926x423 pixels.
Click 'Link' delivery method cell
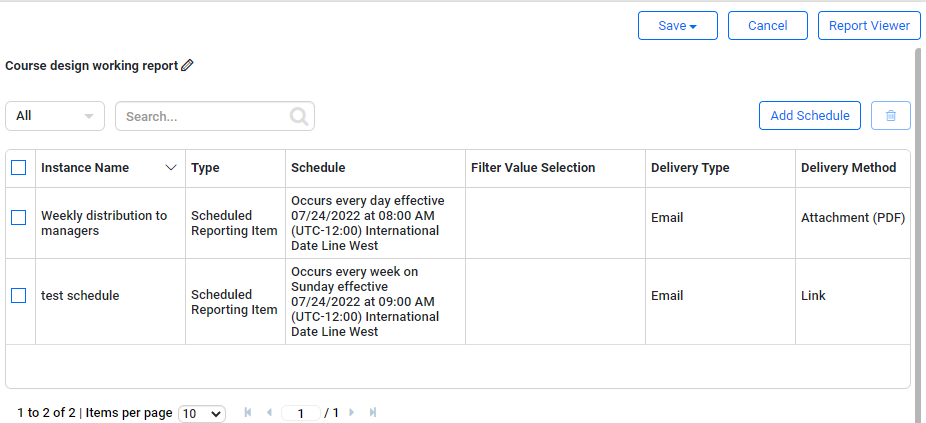(x=853, y=302)
